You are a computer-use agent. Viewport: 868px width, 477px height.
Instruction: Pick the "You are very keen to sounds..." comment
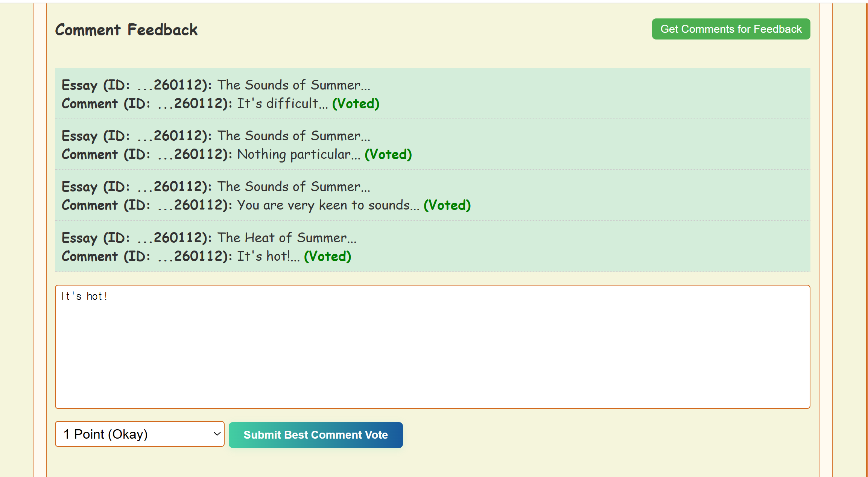(x=328, y=205)
